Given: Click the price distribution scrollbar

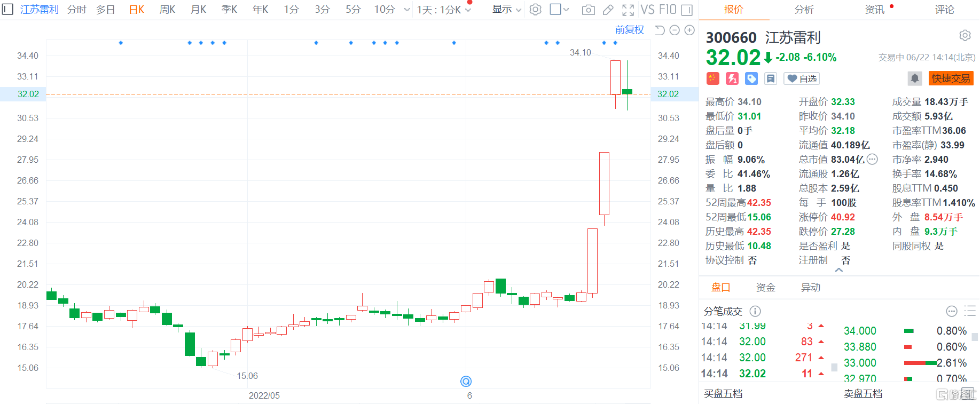Looking at the screenshot, I should point(975,337).
